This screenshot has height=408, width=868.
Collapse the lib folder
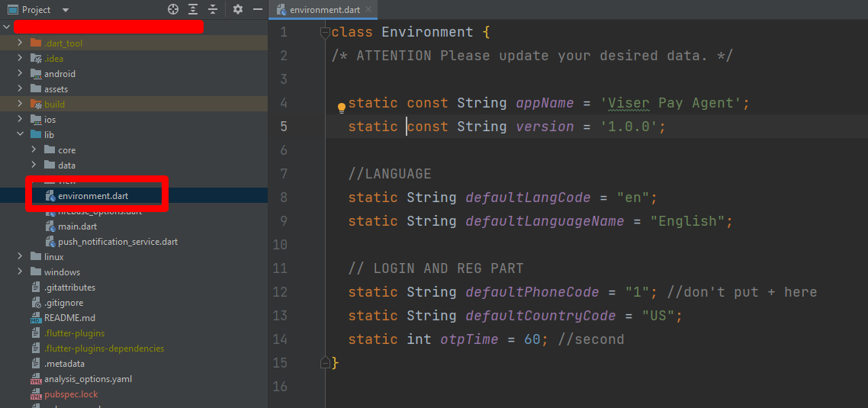point(20,135)
